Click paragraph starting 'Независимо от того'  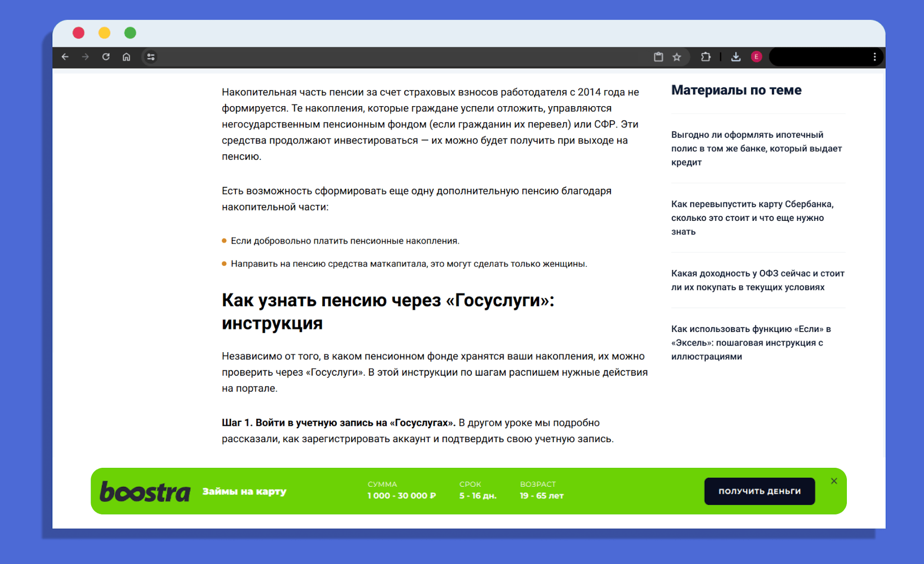point(434,372)
